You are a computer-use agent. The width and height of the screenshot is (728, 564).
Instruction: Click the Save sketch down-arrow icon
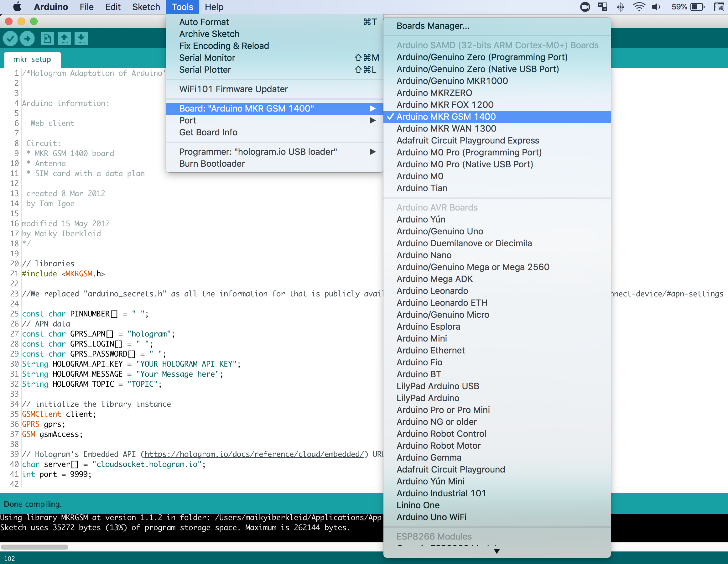pos(81,39)
